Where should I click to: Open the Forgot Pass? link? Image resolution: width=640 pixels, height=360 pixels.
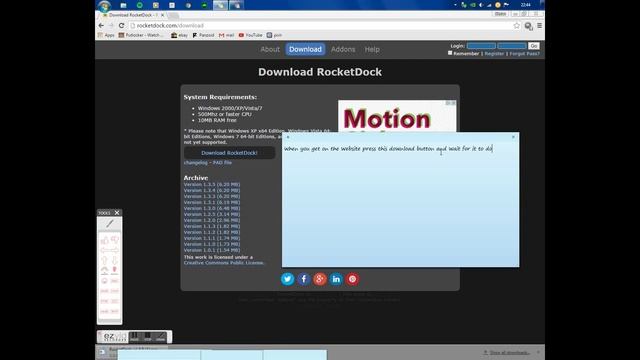point(524,53)
